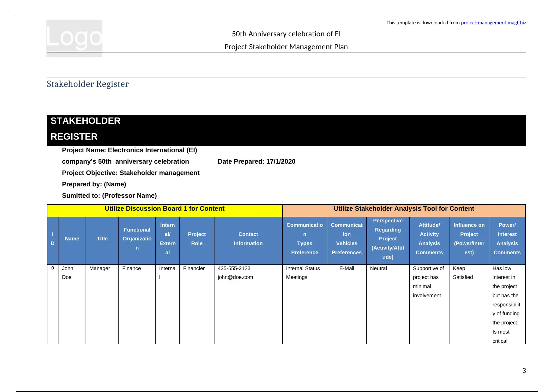The image size is (554, 392).
Task: Click Sumitted to: (Professor Name) line
Action: click(x=109, y=196)
